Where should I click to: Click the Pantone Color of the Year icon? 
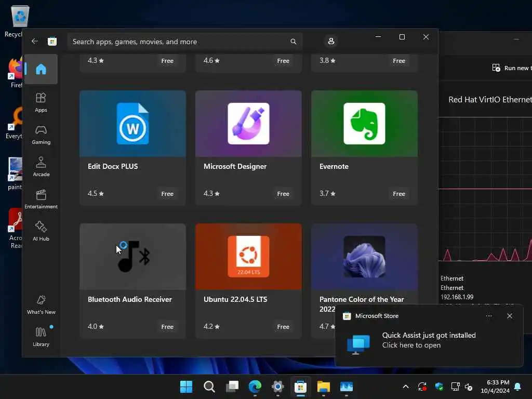click(x=364, y=257)
